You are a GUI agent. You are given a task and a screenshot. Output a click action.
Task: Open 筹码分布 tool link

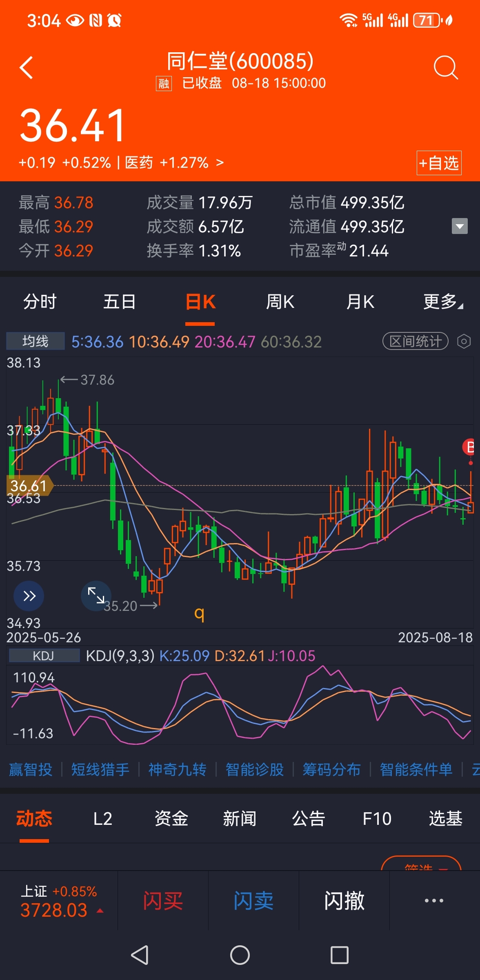(331, 769)
